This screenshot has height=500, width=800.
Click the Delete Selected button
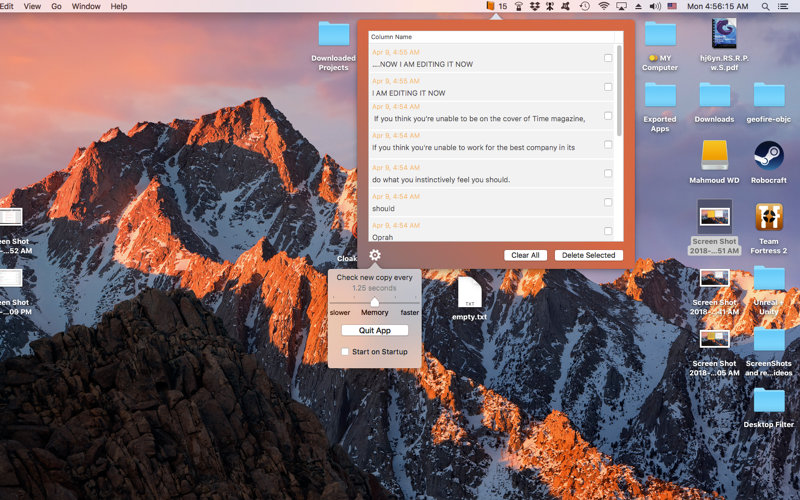click(588, 255)
